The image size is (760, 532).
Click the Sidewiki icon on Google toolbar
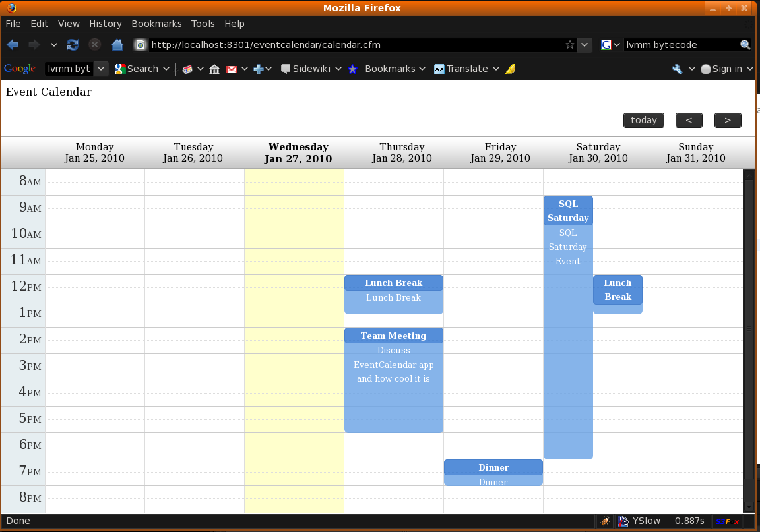click(285, 69)
